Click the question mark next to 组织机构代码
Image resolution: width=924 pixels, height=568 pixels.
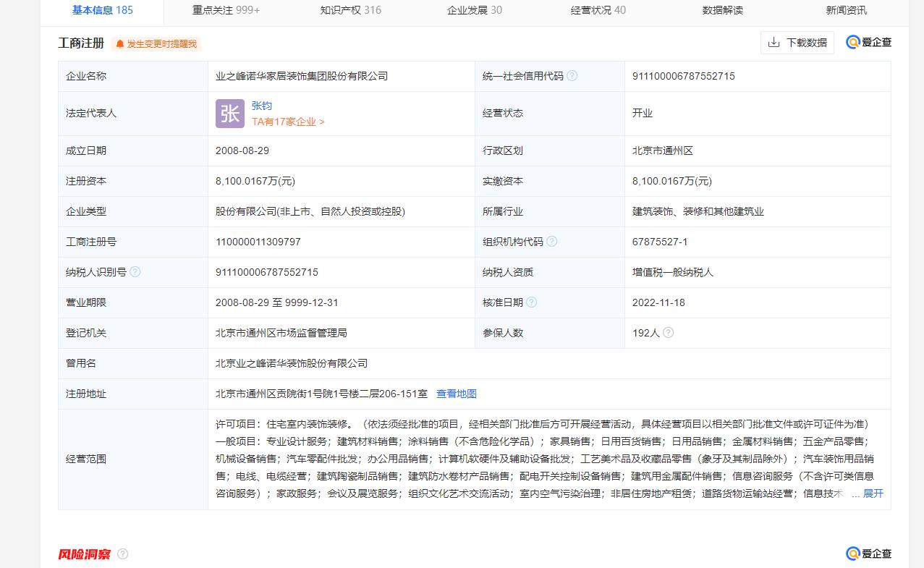click(551, 241)
